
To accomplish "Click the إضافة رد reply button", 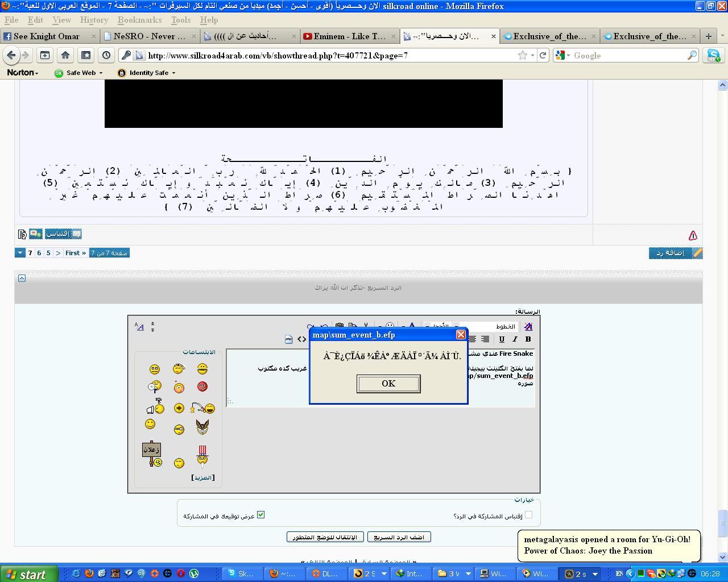I will click(x=676, y=253).
